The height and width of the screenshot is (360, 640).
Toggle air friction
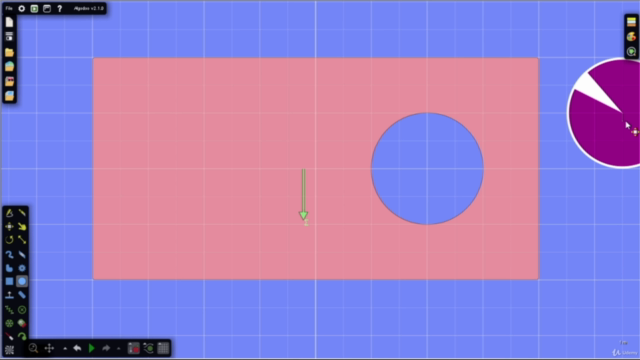[x=149, y=348]
